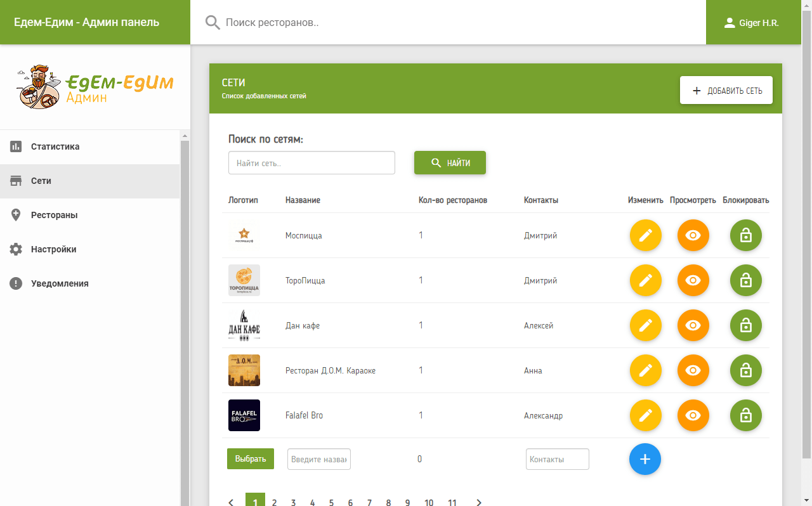Image resolution: width=812 pixels, height=506 pixels.
Task: Edit the Моспицца network with pencil icon
Action: (x=646, y=235)
